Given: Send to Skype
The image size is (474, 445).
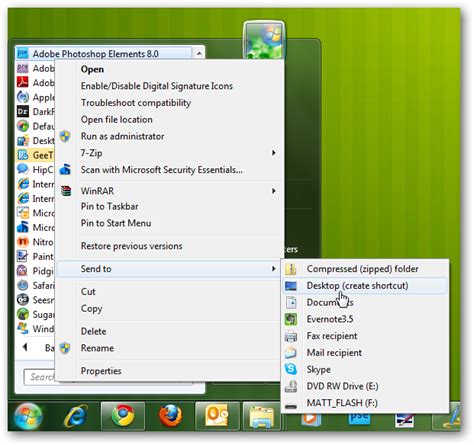Looking at the screenshot, I should [x=319, y=369].
